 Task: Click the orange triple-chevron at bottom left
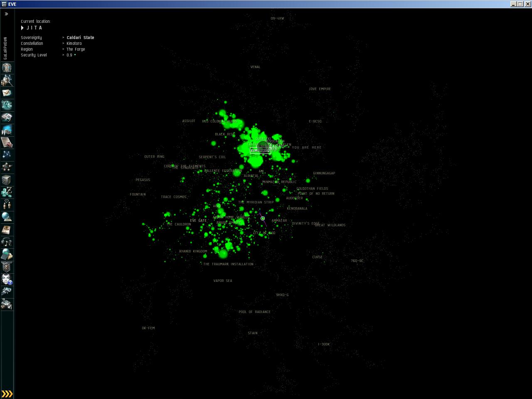(x=7, y=394)
